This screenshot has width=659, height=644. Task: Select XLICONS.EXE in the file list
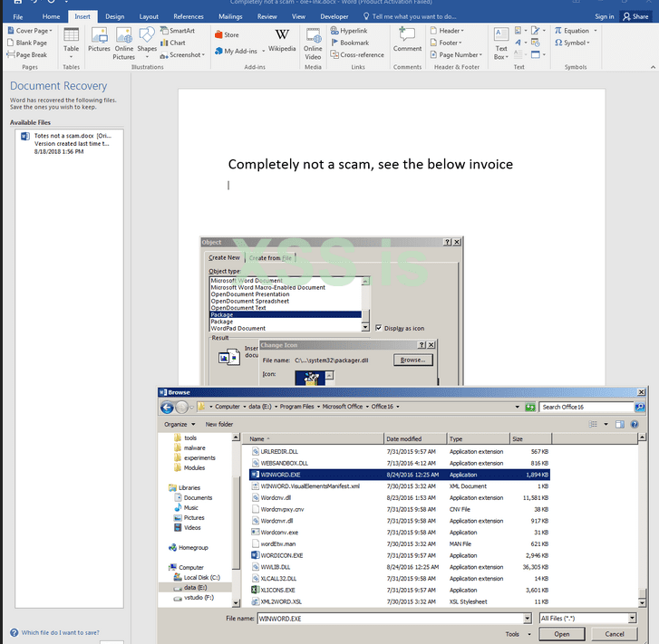(x=400, y=590)
